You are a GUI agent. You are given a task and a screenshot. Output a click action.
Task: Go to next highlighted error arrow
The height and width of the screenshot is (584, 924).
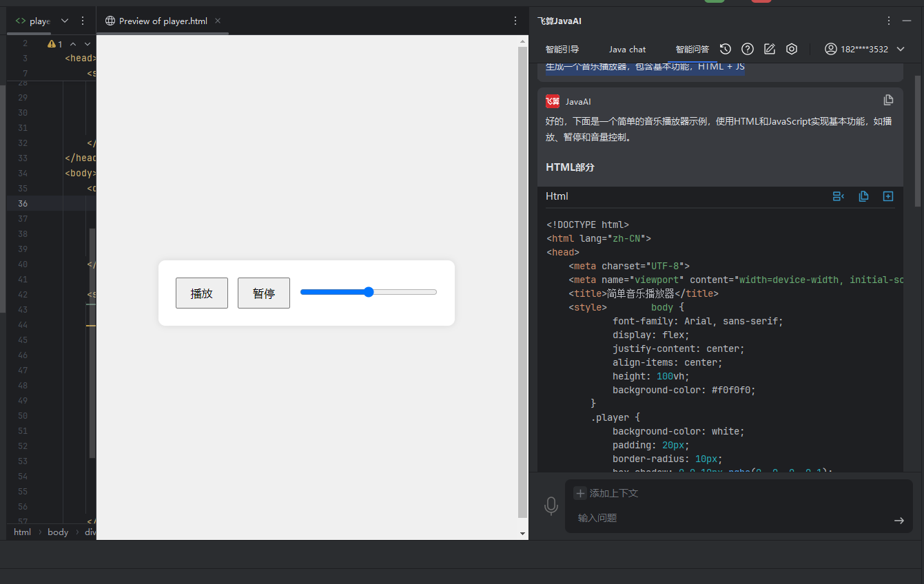pyautogui.click(x=88, y=44)
